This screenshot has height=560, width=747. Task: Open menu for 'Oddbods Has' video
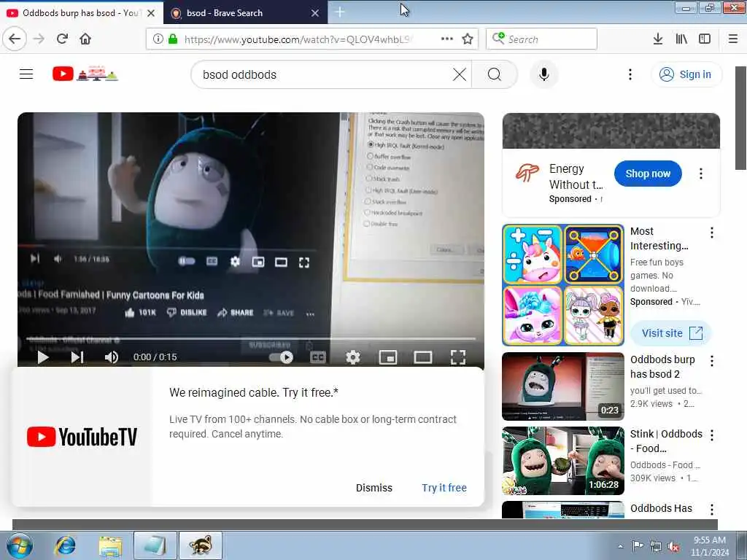click(712, 509)
